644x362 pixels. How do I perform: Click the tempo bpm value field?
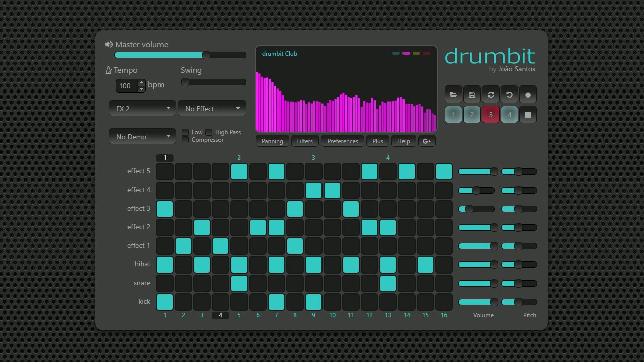click(127, 86)
